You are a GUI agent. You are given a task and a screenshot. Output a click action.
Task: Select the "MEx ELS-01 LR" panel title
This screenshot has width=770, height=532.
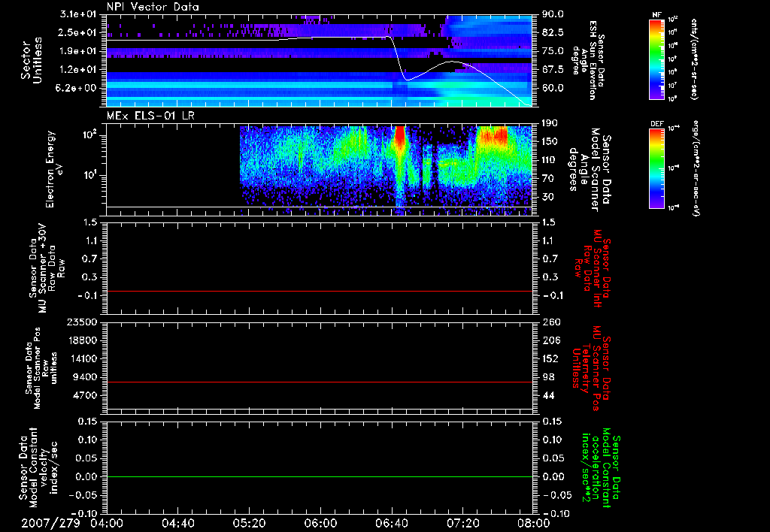150,116
